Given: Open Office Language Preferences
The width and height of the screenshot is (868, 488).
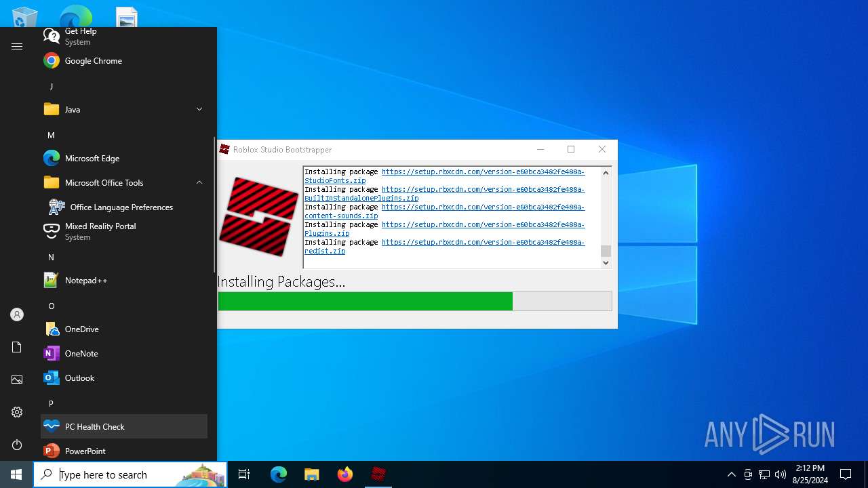Looking at the screenshot, I should pyautogui.click(x=124, y=207).
